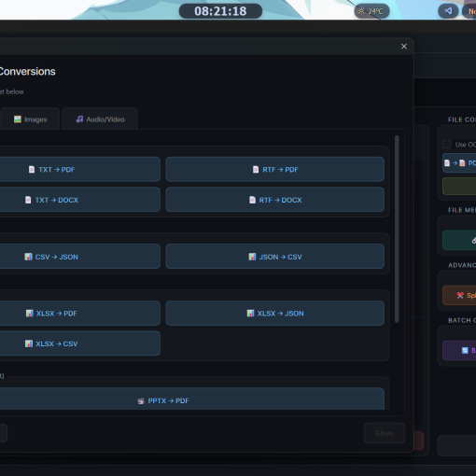Viewport: 476px width, 476px height.
Task: Click the XLSX → JSON chart icon
Action: (x=250, y=314)
